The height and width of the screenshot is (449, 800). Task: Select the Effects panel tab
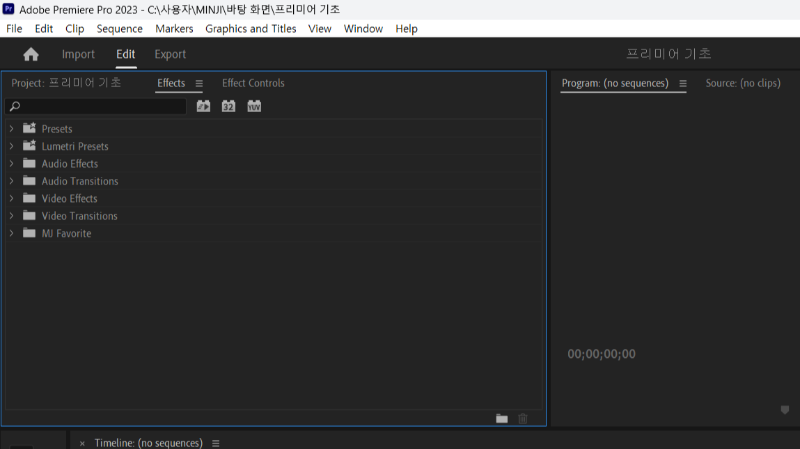click(x=171, y=83)
